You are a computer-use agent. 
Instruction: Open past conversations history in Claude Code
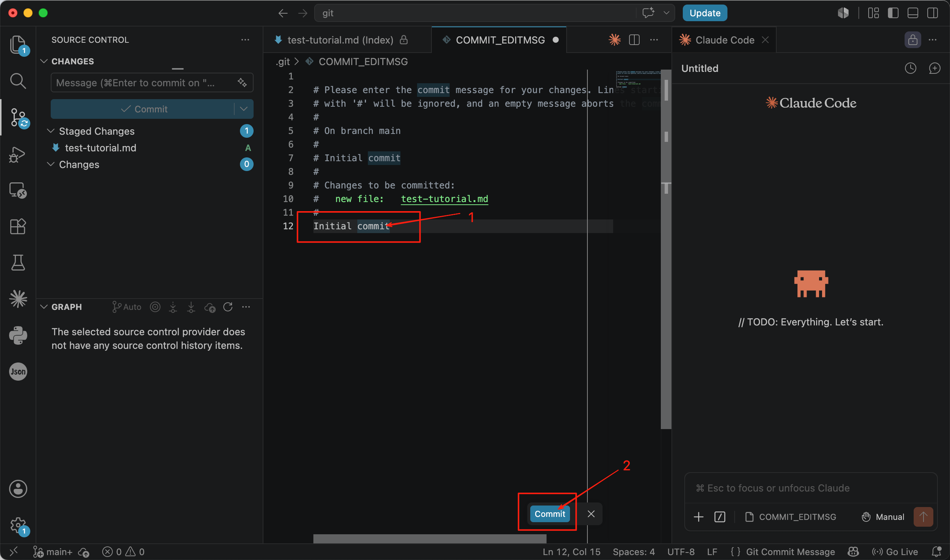tap(911, 68)
